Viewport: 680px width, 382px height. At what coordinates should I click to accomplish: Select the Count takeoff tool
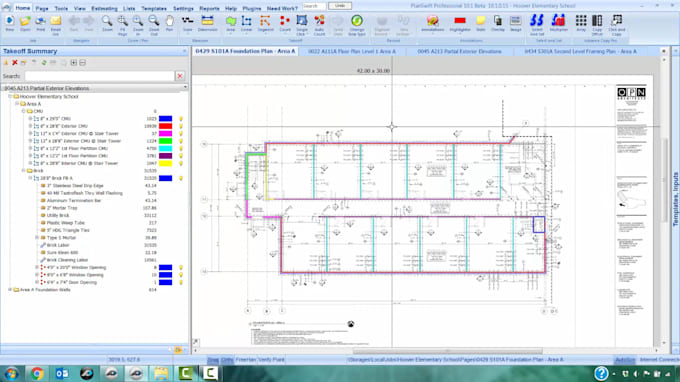pyautogui.click(x=285, y=21)
